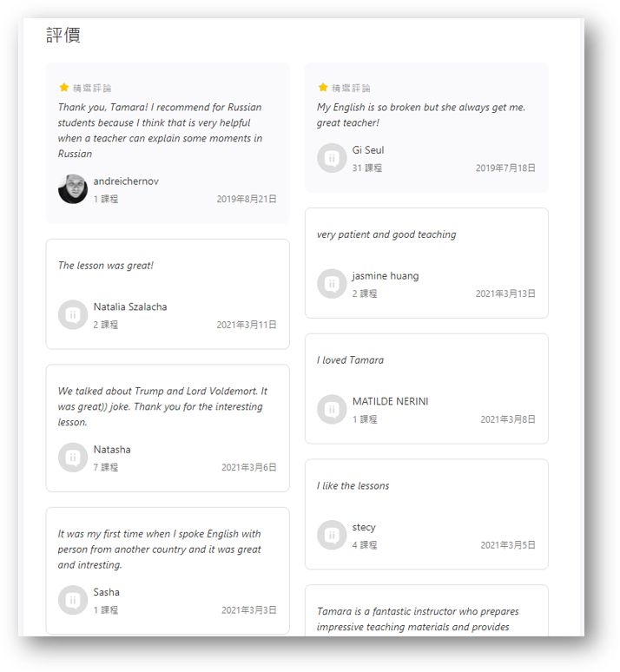Image resolution: width=620 pixels, height=672 pixels.
Task: Click stecy's default avatar icon
Action: click(332, 535)
